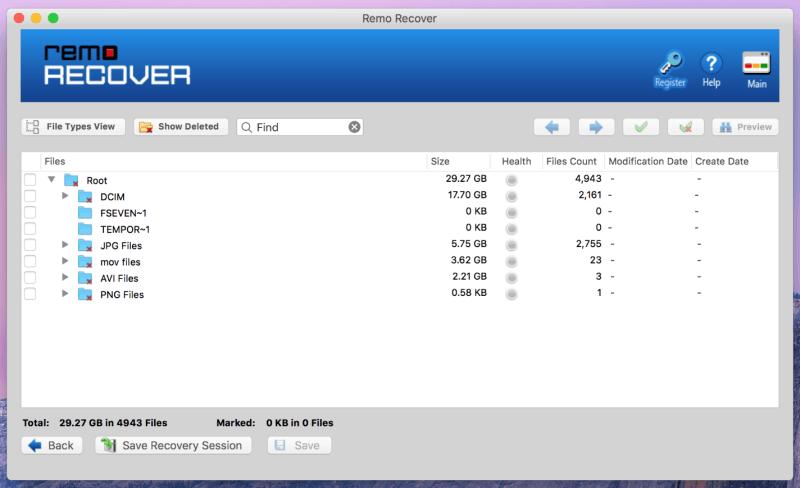Click the 2,755 files count value
The image size is (800, 488).
(x=589, y=244)
